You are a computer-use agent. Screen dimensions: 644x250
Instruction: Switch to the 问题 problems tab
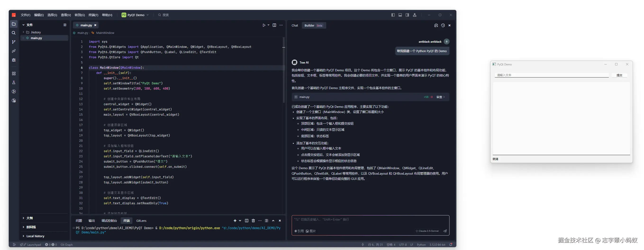[x=79, y=221]
